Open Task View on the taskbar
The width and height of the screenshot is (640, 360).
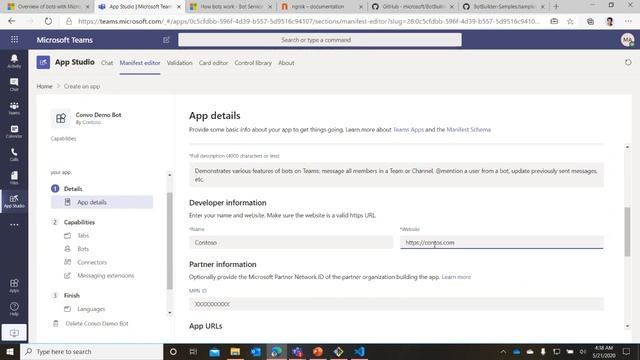pyautogui.click(x=193, y=351)
